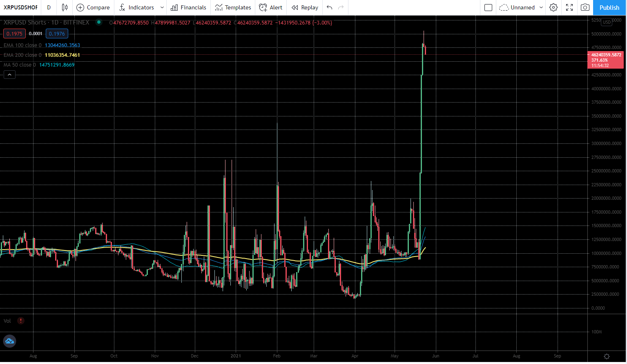Expand the Unnamed layout dropdown chevron

click(541, 7)
